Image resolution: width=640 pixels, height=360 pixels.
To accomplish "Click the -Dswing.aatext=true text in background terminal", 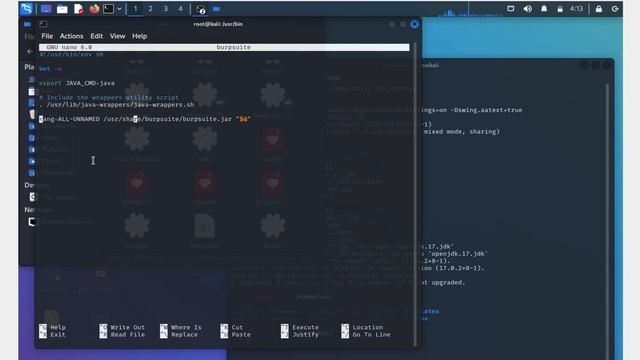I will coord(486,110).
